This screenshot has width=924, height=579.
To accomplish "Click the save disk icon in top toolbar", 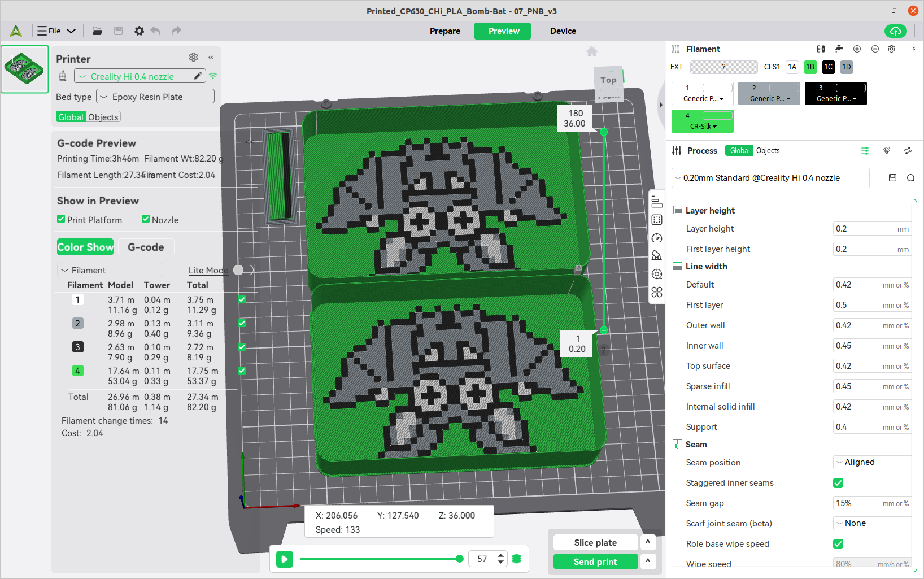I will click(118, 31).
